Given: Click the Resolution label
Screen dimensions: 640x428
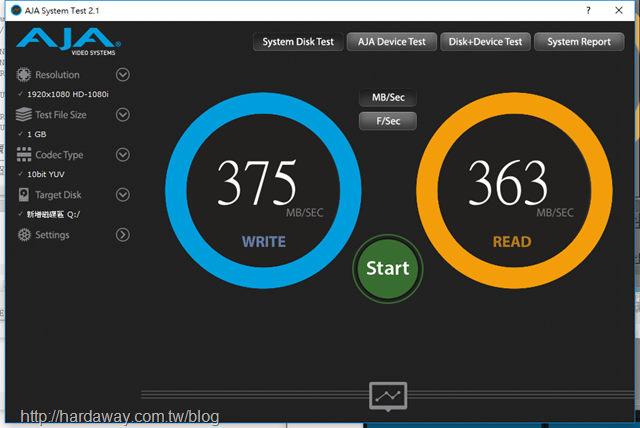Looking at the screenshot, I should [x=57, y=75].
